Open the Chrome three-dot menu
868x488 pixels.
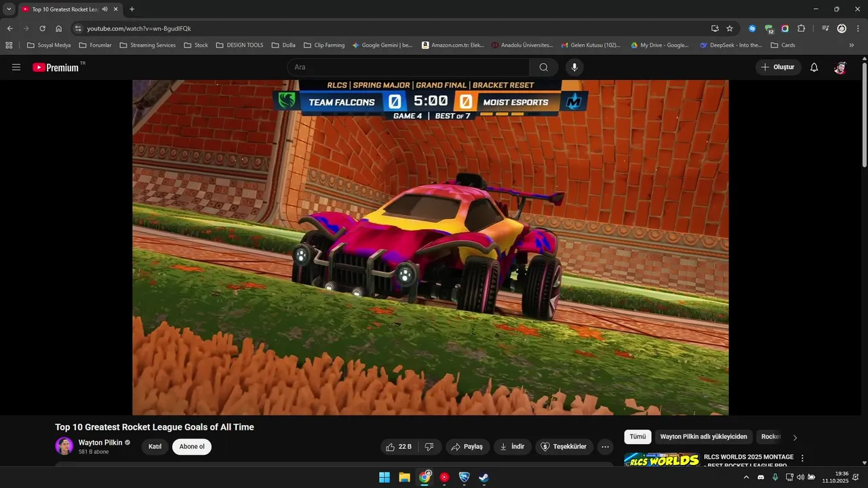pos(857,28)
